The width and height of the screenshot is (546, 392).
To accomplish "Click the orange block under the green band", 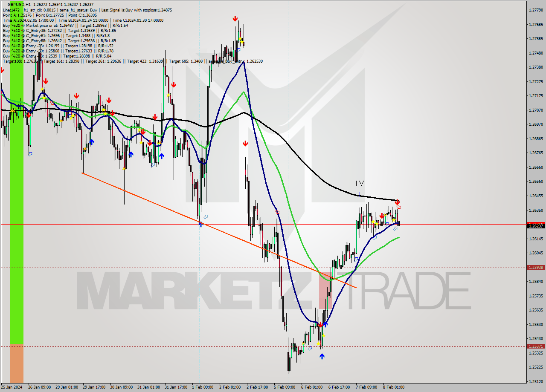I will [x=17, y=363].
